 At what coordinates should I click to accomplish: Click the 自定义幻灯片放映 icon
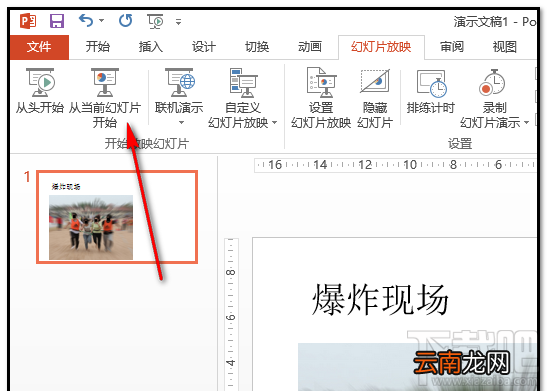(243, 83)
